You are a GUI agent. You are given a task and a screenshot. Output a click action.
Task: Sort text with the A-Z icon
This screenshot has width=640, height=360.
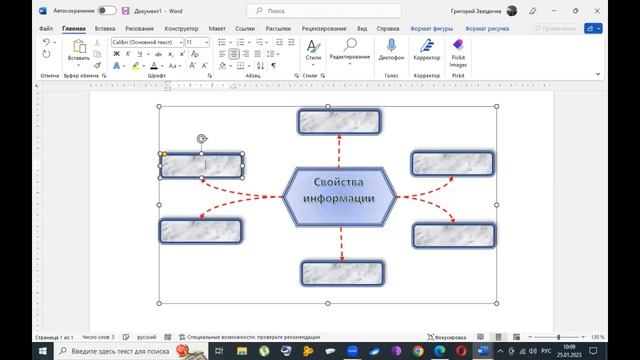click(x=260, y=66)
